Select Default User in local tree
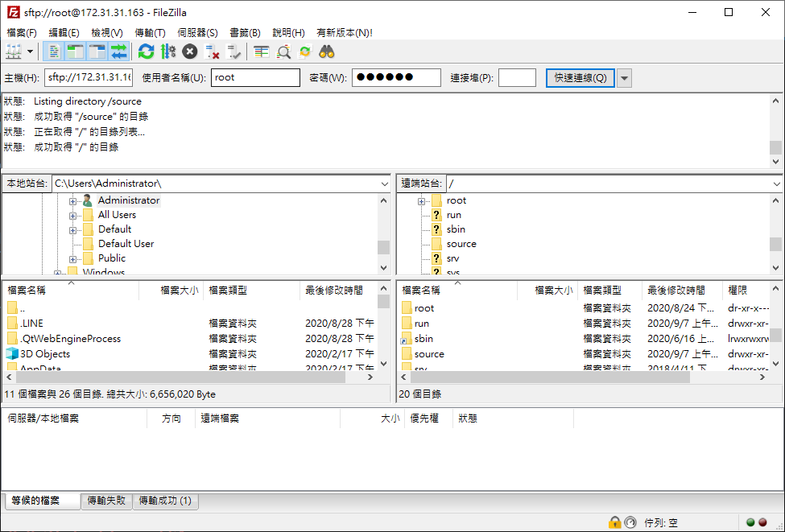Viewport: 785px width, 532px height. (x=126, y=244)
